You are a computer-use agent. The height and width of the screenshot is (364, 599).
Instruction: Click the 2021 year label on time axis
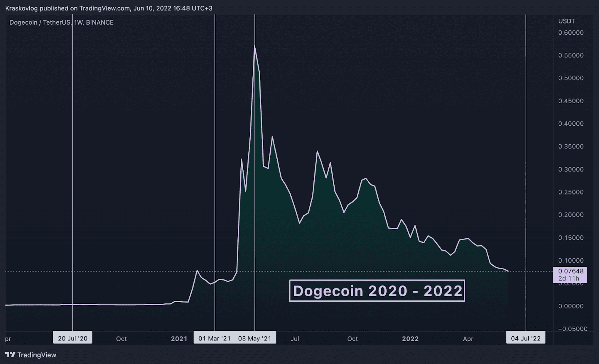pos(179,339)
